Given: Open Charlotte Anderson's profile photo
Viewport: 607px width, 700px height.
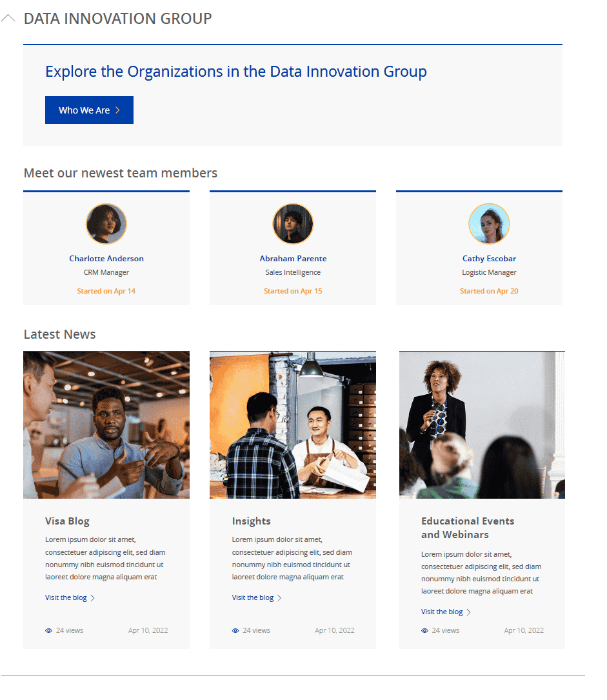Looking at the screenshot, I should 106,224.
